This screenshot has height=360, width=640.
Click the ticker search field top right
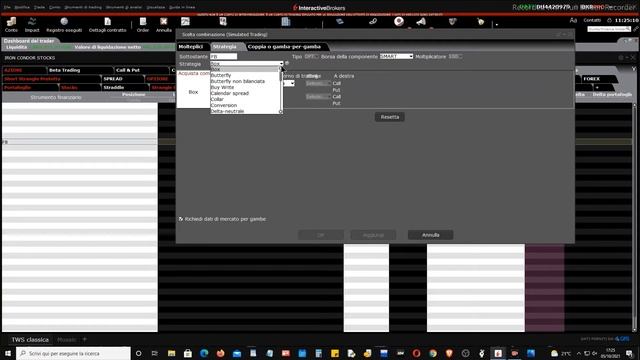pos(609,29)
